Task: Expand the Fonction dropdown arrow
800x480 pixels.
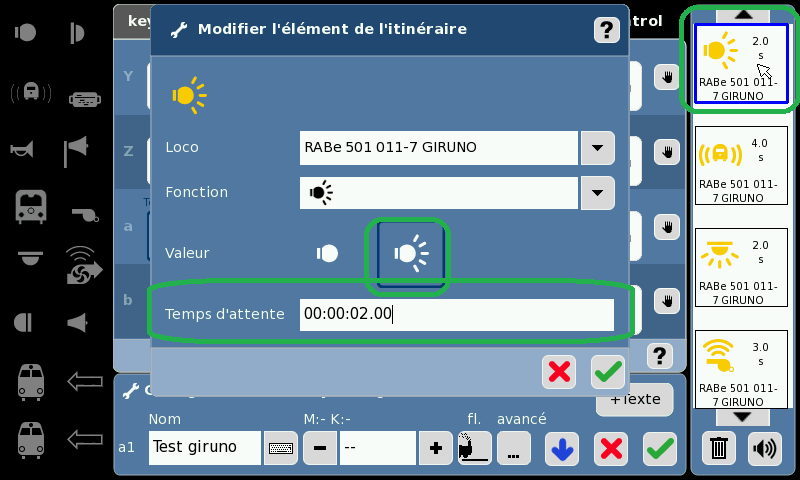Action: [597, 193]
